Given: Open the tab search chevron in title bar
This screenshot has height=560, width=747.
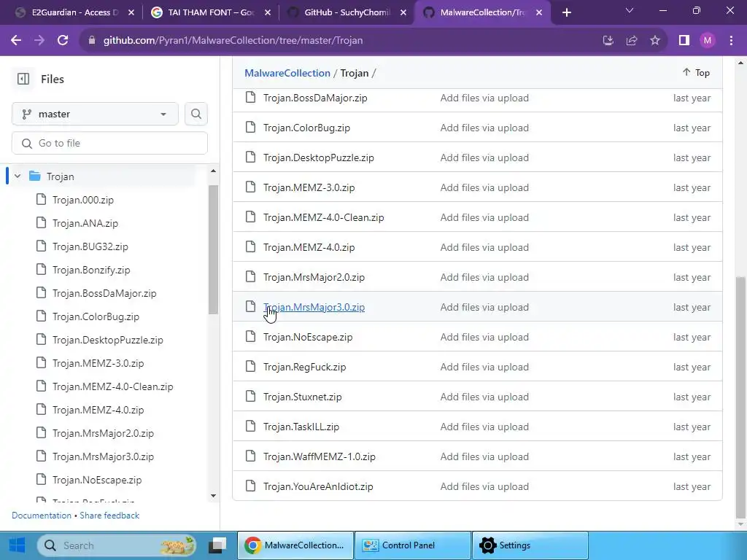Looking at the screenshot, I should coord(630,10).
